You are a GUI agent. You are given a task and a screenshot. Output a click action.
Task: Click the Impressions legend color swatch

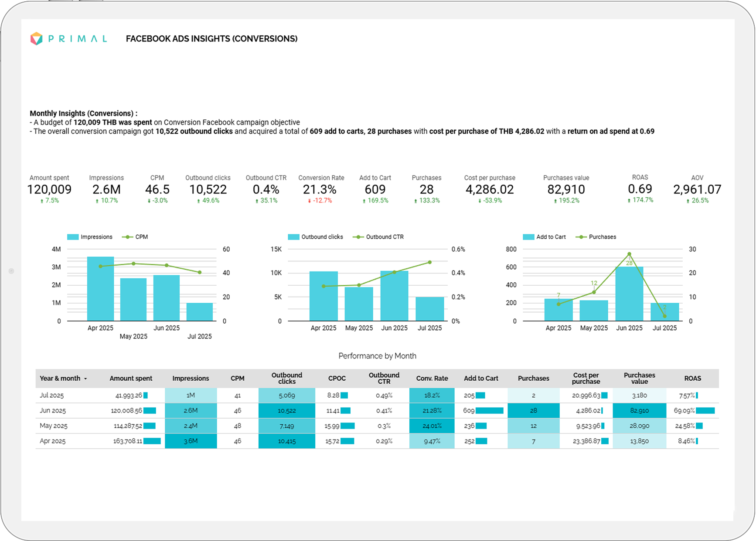(73, 237)
